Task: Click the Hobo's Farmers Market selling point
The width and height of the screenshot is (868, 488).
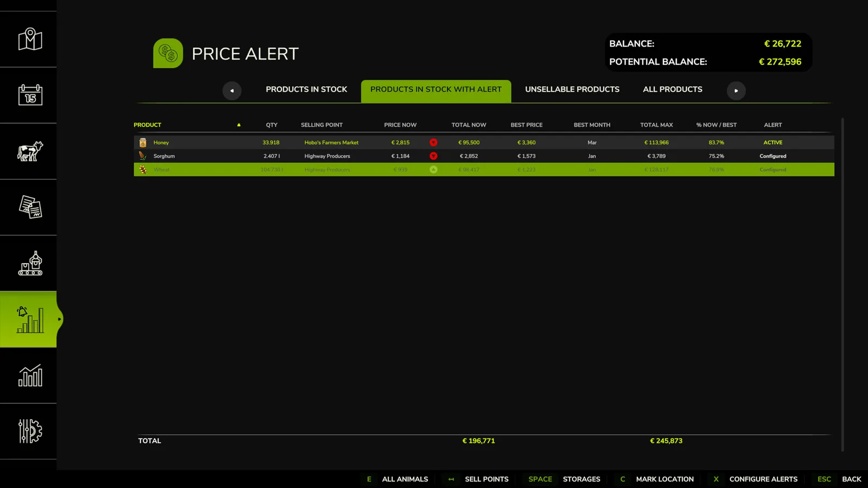Action: pyautogui.click(x=331, y=143)
